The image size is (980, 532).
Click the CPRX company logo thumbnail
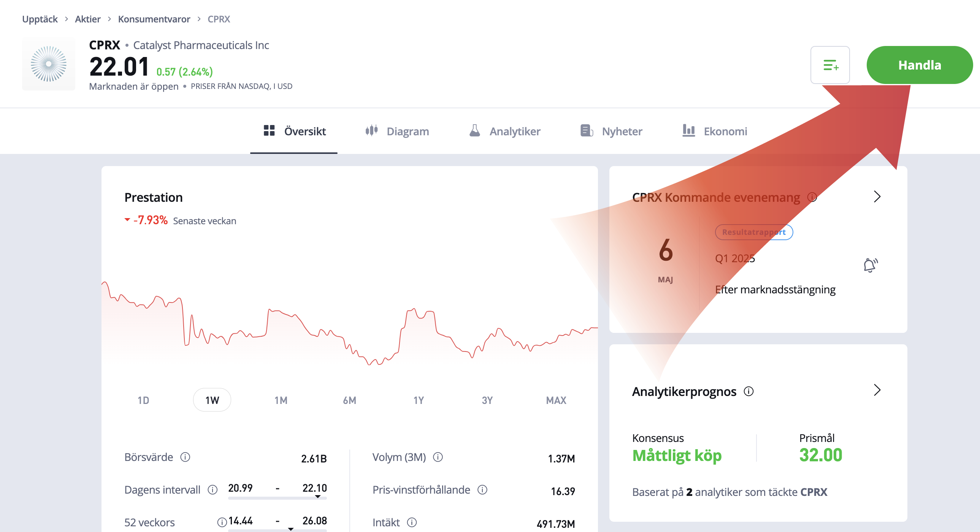click(49, 64)
